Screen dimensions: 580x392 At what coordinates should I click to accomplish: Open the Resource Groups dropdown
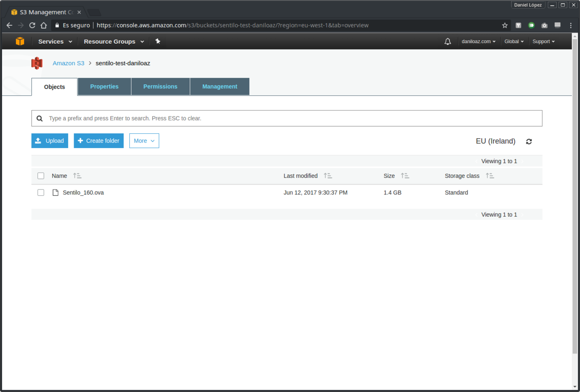pos(114,41)
